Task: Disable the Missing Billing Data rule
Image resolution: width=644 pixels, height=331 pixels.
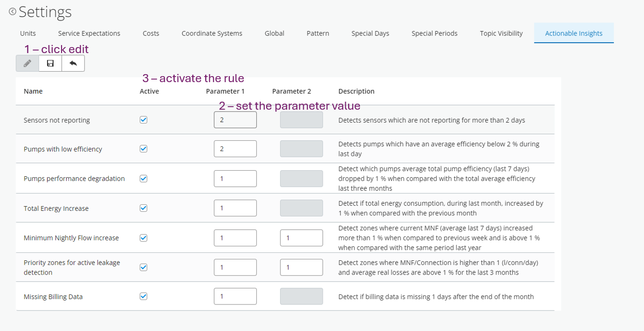Action: click(144, 296)
